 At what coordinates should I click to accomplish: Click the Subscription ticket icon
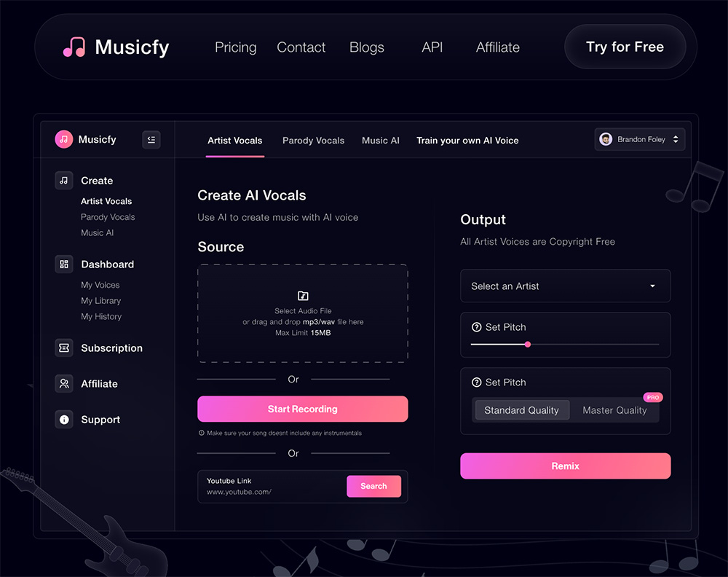point(64,348)
